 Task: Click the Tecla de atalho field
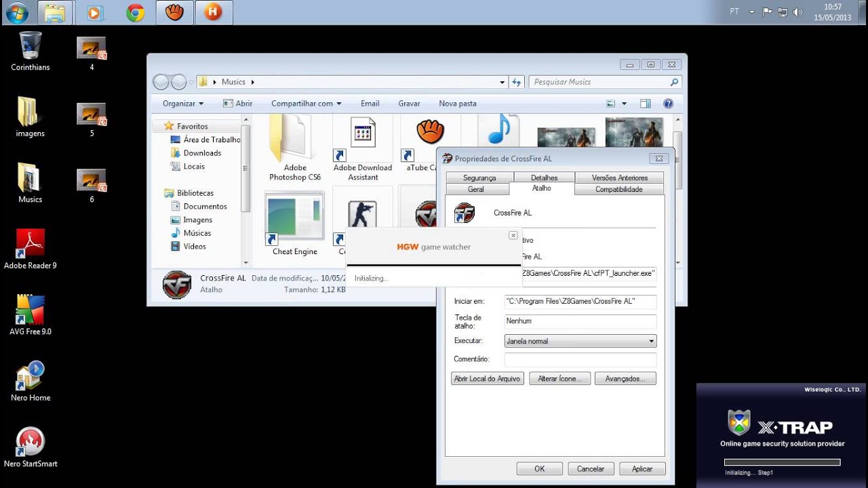pos(580,321)
